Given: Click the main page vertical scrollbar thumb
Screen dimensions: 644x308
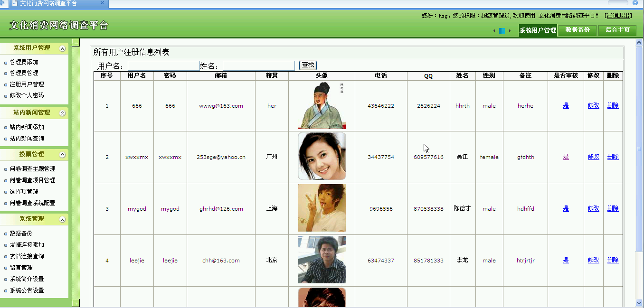Looking at the screenshot, I should tap(639, 149).
